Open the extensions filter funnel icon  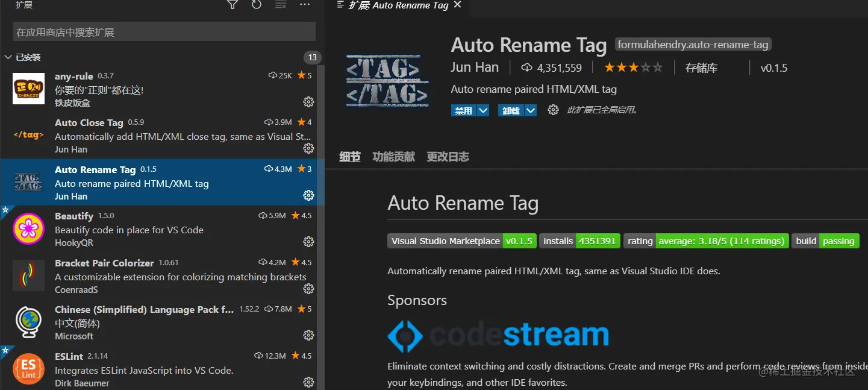point(232,5)
